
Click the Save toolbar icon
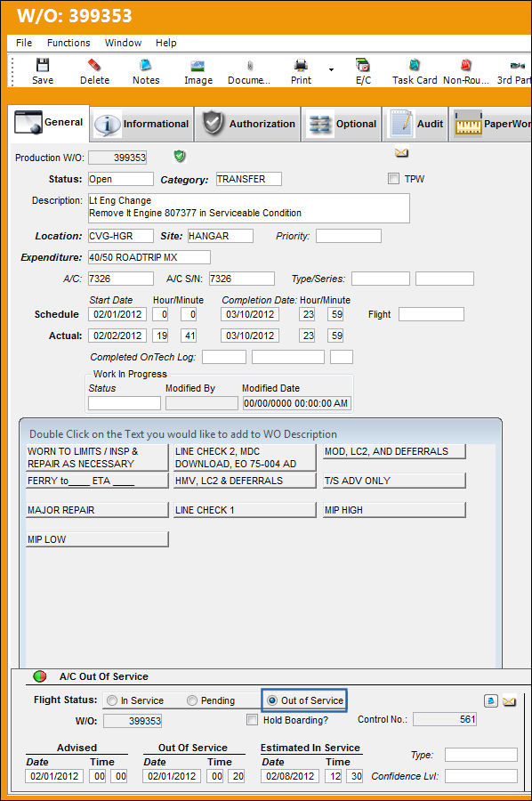point(43,65)
